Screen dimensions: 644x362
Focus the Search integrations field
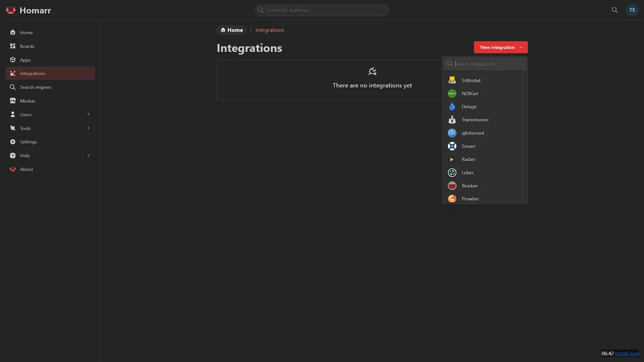pos(485,64)
